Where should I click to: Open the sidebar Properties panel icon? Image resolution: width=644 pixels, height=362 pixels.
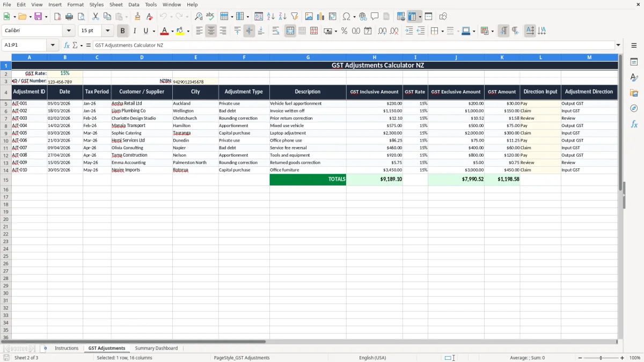click(634, 62)
